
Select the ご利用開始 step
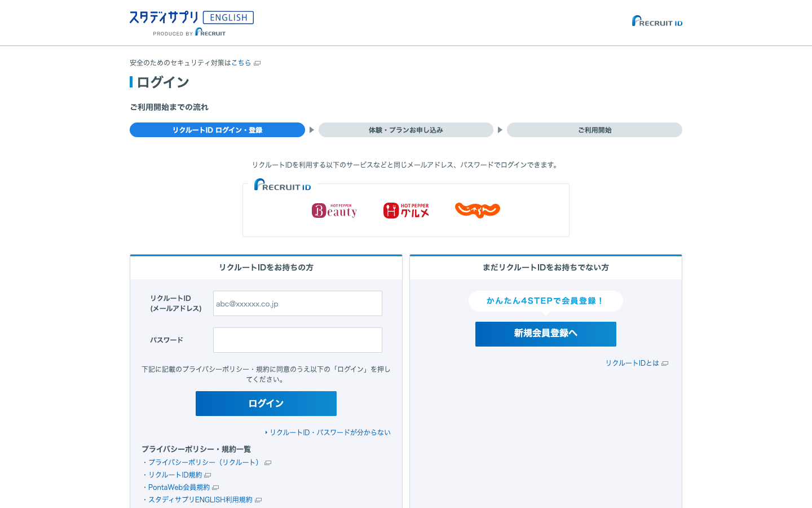(594, 130)
